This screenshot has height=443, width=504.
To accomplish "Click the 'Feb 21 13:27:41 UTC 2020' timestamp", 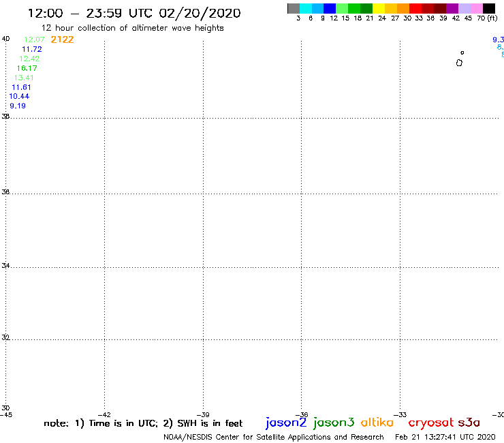I will coord(445,438).
